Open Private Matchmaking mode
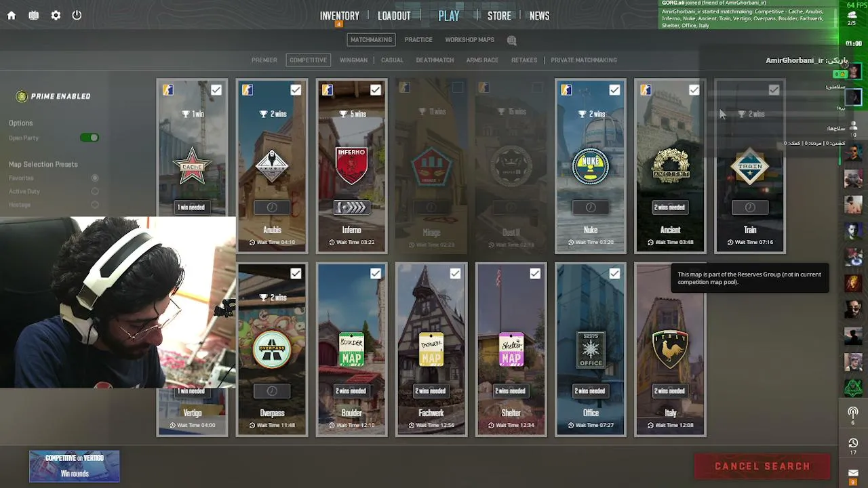 point(584,60)
